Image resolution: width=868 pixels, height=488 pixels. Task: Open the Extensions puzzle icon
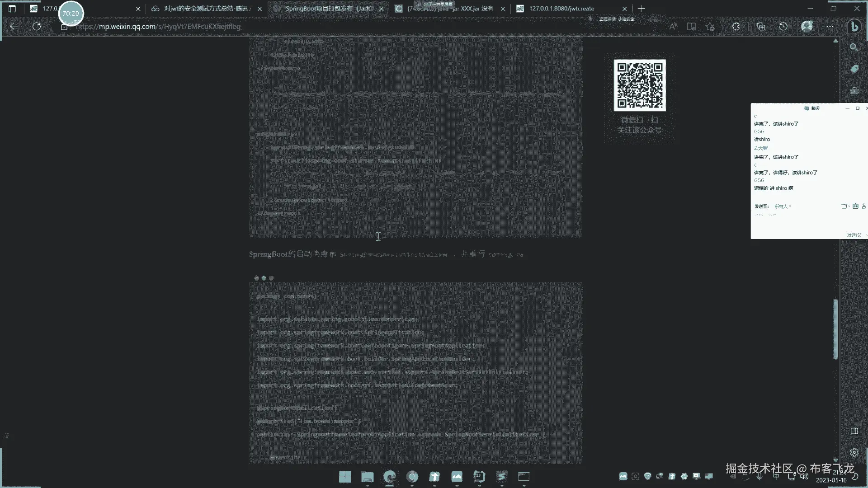pos(736,27)
